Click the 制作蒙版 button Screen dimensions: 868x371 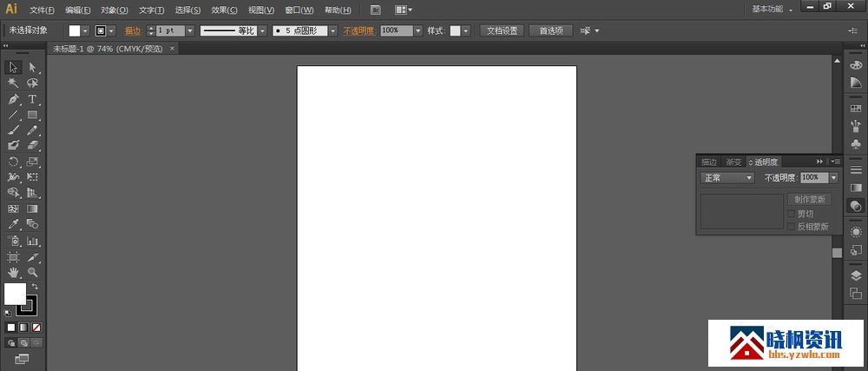click(809, 199)
